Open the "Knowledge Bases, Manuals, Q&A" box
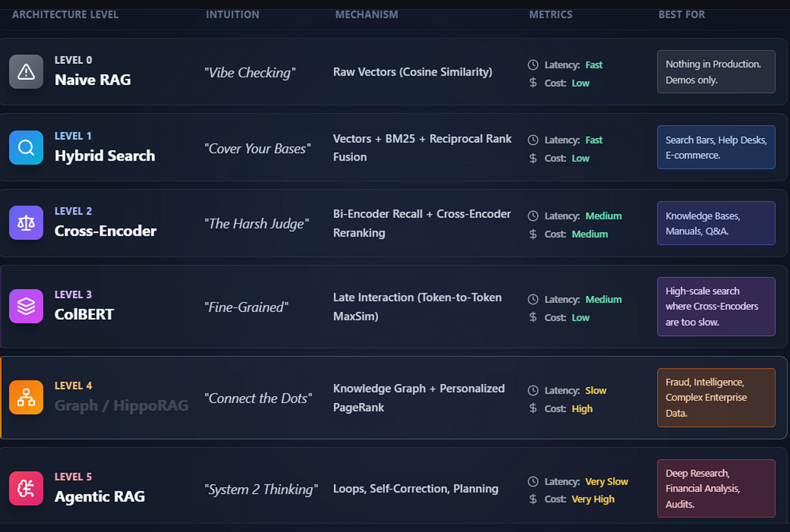 (x=716, y=223)
